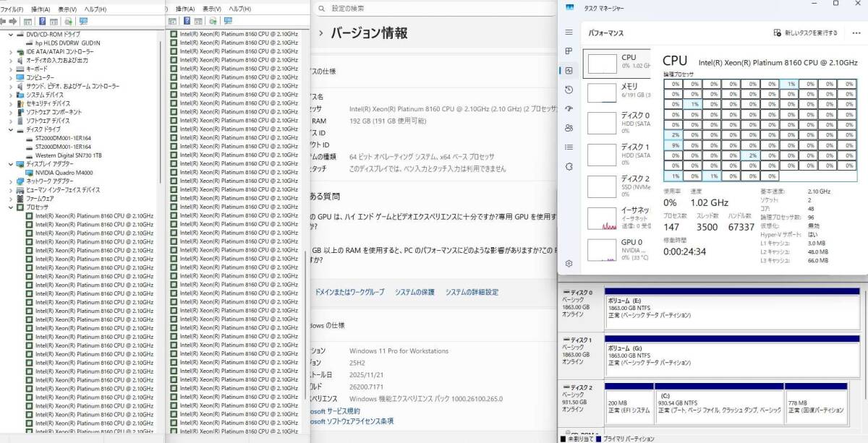
Task: Open ソフトウェアライセンス条項 link
Action: (352, 421)
